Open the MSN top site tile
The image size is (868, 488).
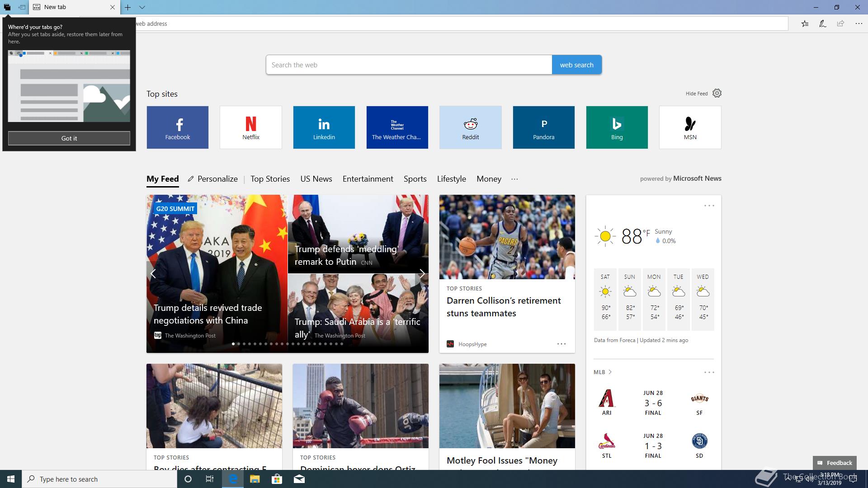tap(690, 127)
